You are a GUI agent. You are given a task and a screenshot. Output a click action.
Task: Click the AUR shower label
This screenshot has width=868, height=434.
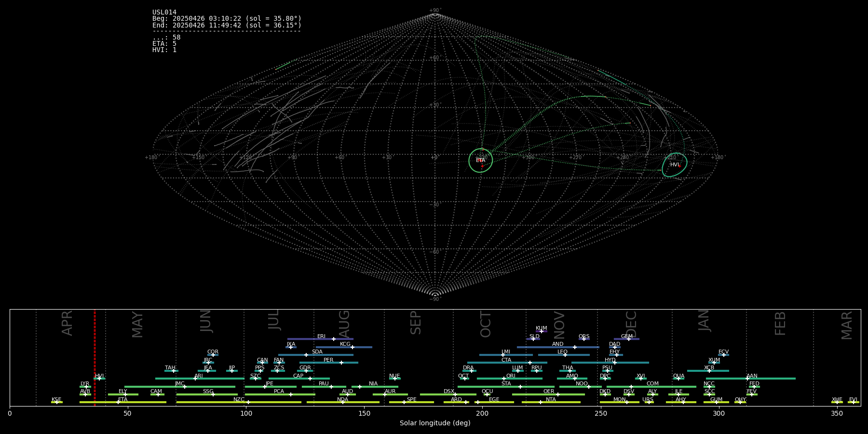pos(390,392)
